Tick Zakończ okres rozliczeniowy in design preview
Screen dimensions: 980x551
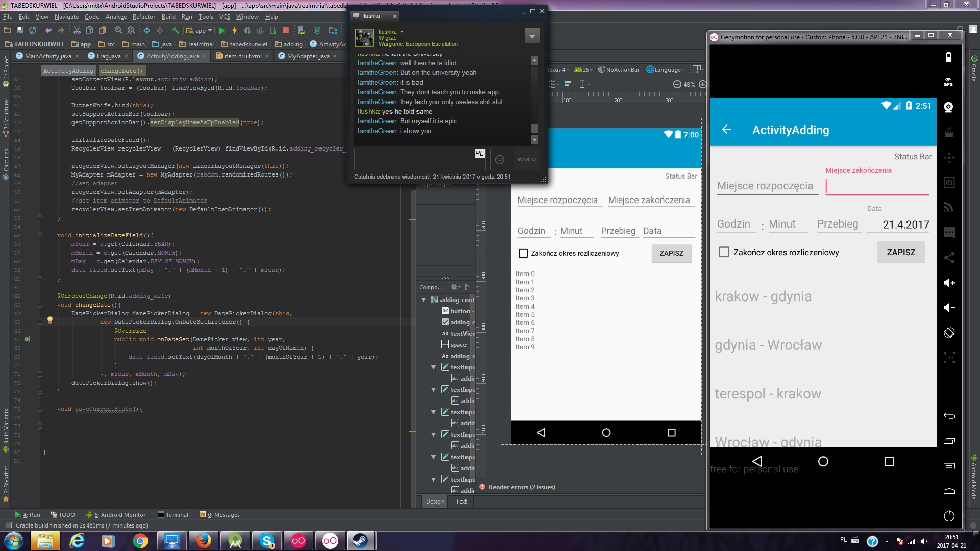pos(523,253)
